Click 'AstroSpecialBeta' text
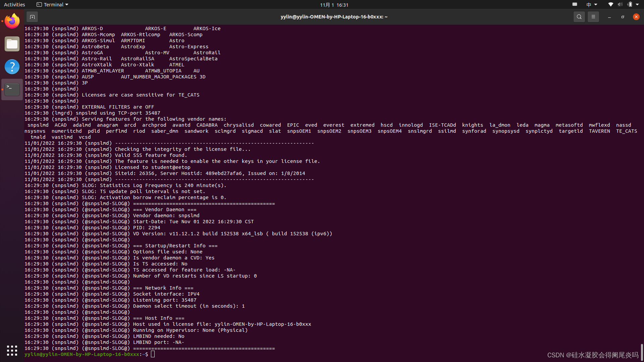Viewport: 644px width, 362px height. (193, 59)
